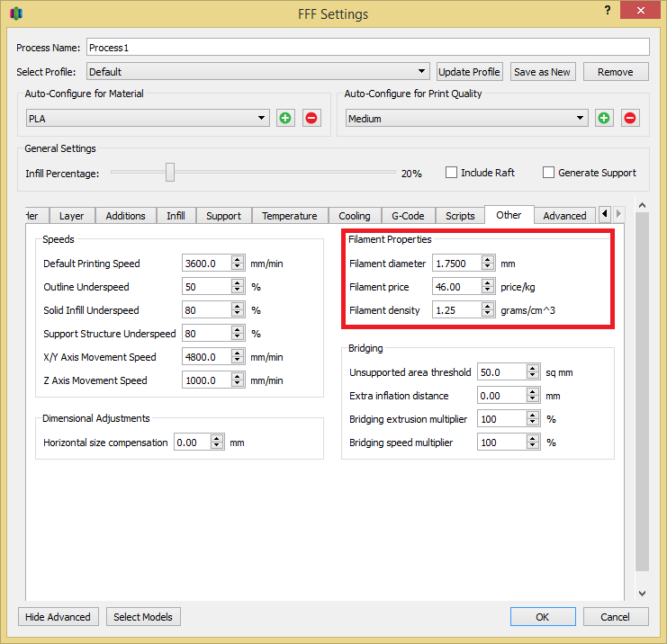Adjust Outline Underspeed stepper arrows

point(238,287)
